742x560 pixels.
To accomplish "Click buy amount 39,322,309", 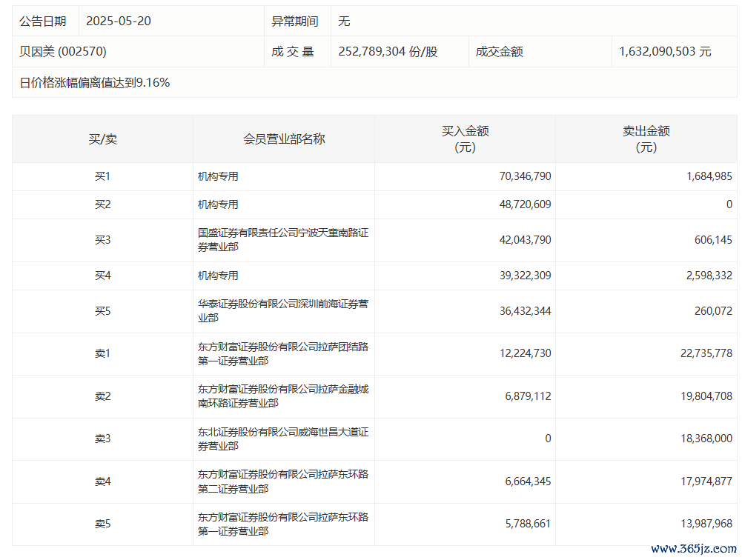I will pos(526,276).
